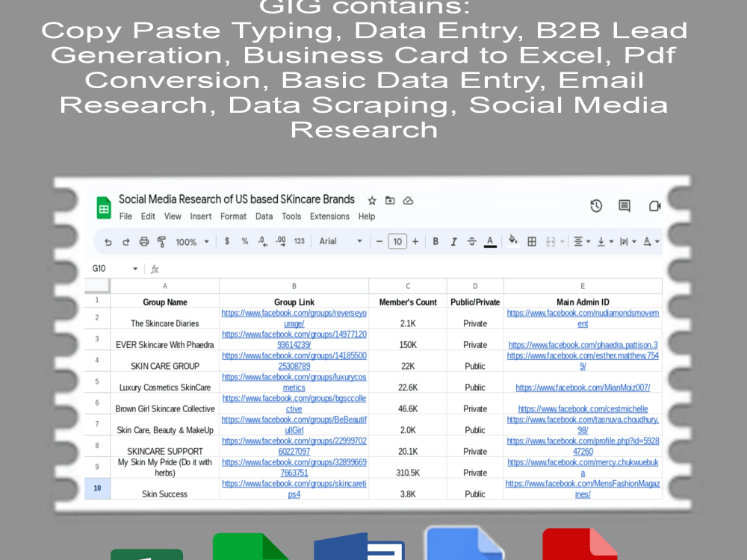The height and width of the screenshot is (560, 747).
Task: Open the comments icon
Action: (624, 206)
